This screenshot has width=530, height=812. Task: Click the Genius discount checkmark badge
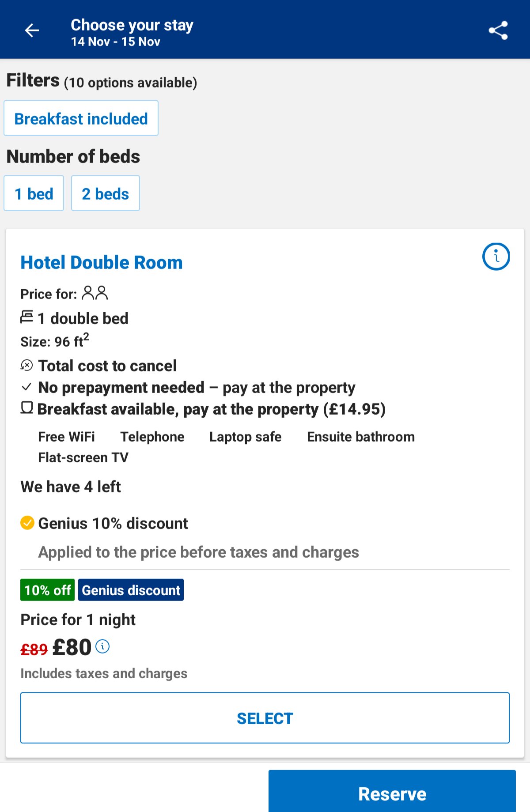tap(27, 524)
